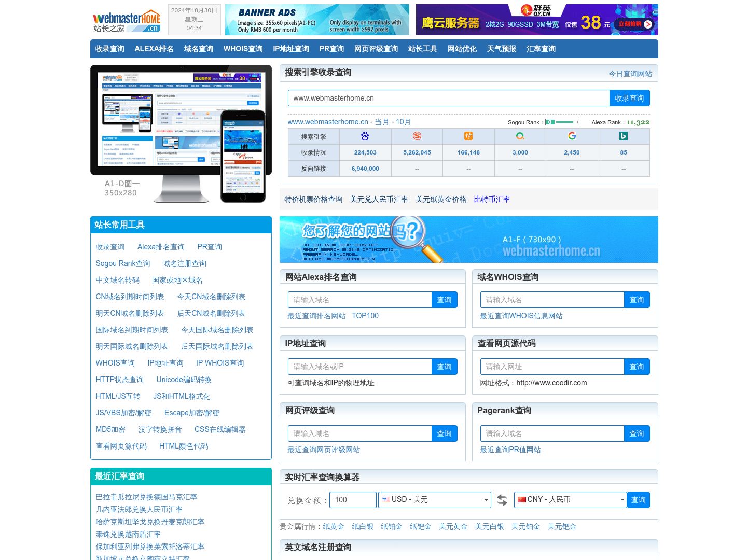The height and width of the screenshot is (560, 747).
Task: Focus the 请输入域名或IP input field
Action: pyautogui.click(x=360, y=367)
